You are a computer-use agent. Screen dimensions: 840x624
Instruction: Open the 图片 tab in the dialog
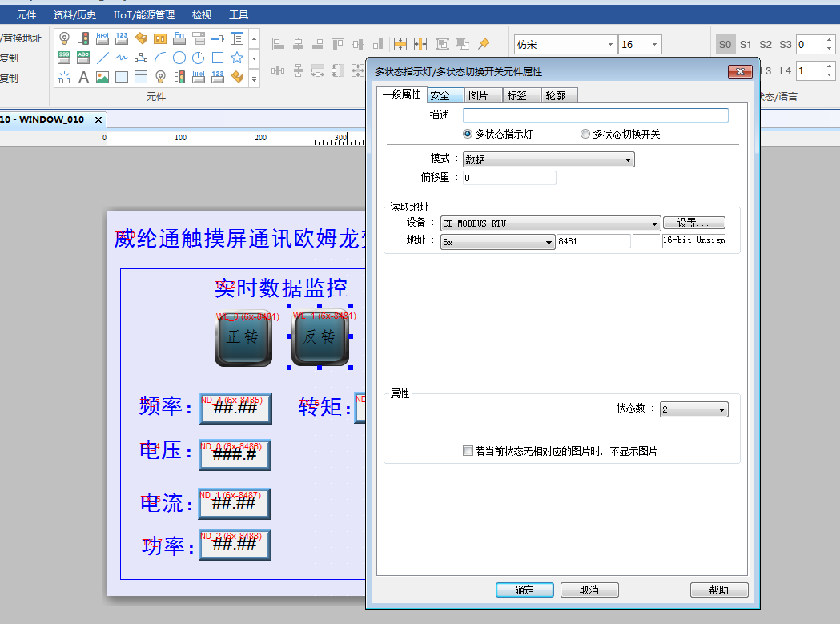(x=478, y=95)
